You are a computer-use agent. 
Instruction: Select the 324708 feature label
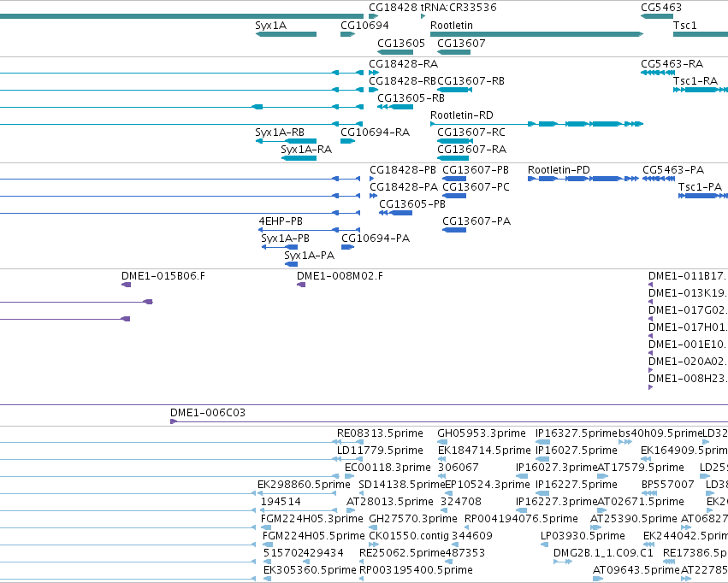(460, 502)
